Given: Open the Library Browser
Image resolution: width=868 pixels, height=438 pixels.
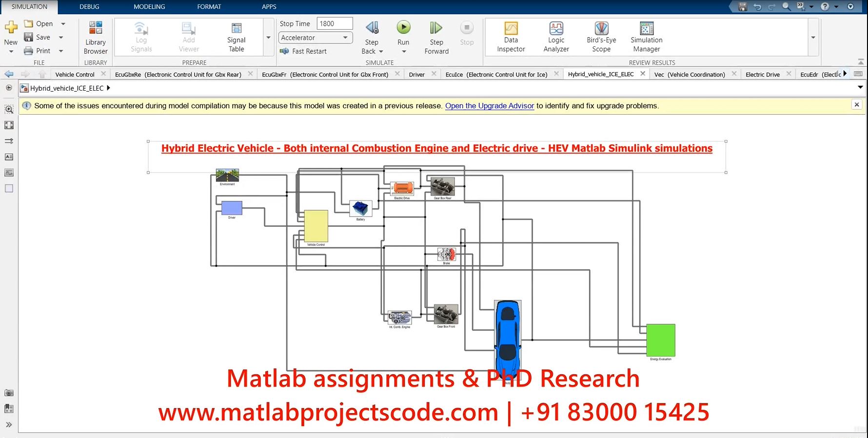Looking at the screenshot, I should pos(96,38).
